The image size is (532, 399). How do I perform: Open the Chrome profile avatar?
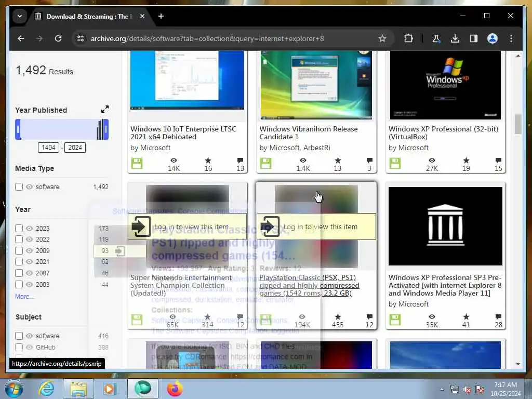(493, 38)
